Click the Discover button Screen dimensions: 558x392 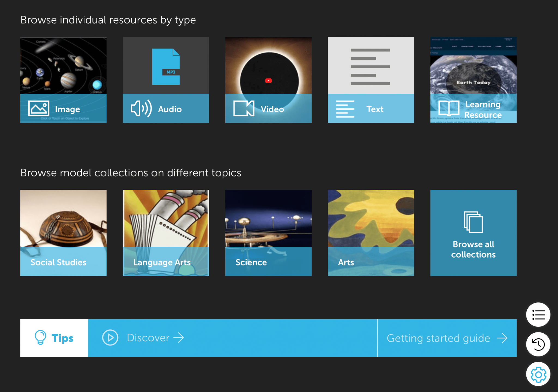coord(148,338)
